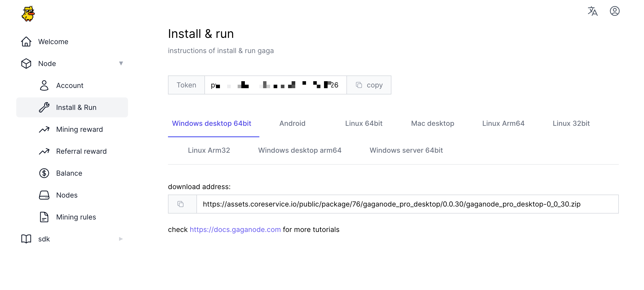Go to Mining reward page
Image resolution: width=644 pixels, height=290 pixels.
click(79, 129)
